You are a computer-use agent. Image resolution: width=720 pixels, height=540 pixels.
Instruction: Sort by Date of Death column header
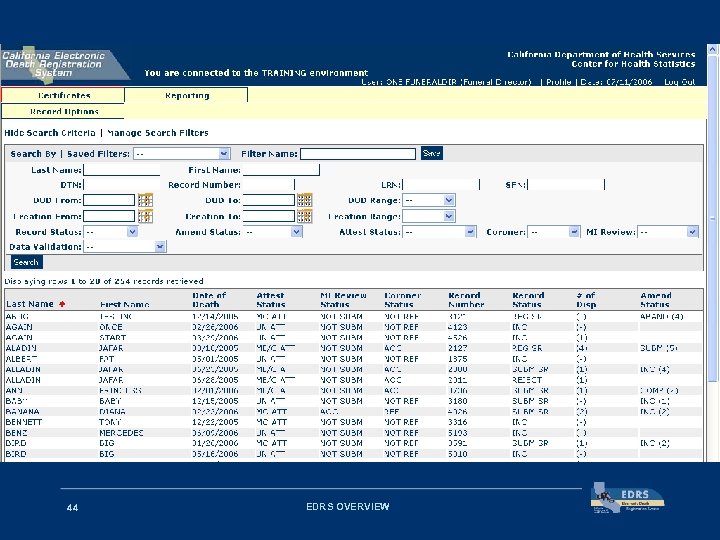(x=209, y=300)
